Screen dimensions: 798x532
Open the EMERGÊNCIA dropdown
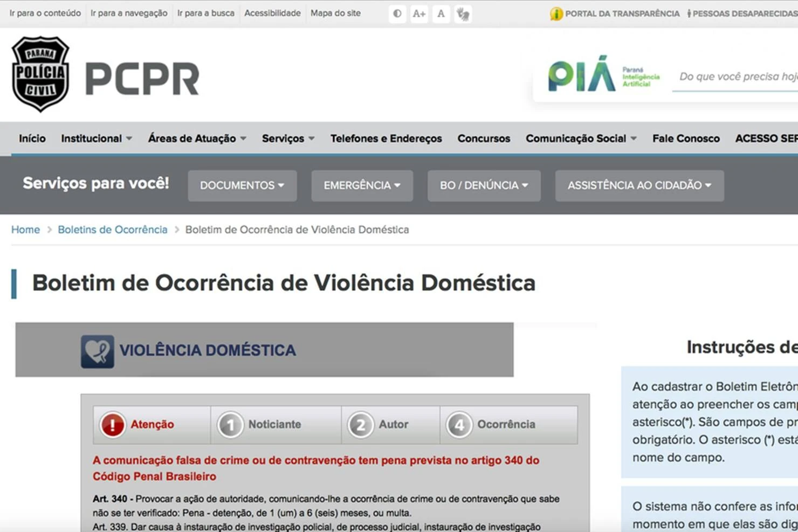click(x=362, y=185)
